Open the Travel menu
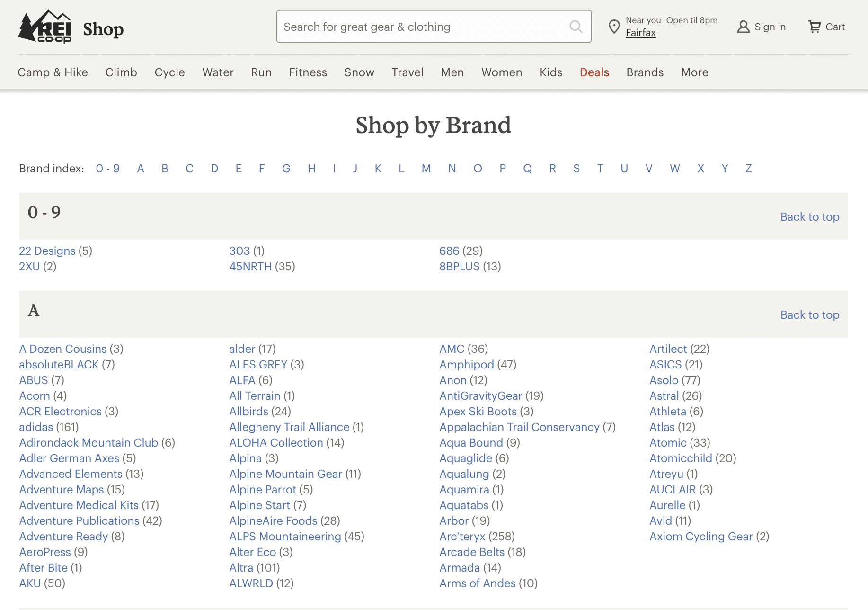 coord(407,72)
